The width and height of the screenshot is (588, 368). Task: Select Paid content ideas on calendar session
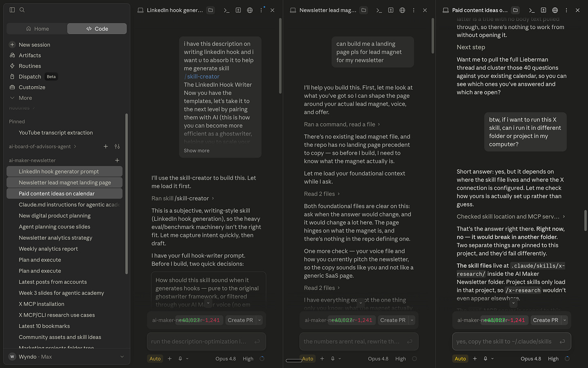65,193
